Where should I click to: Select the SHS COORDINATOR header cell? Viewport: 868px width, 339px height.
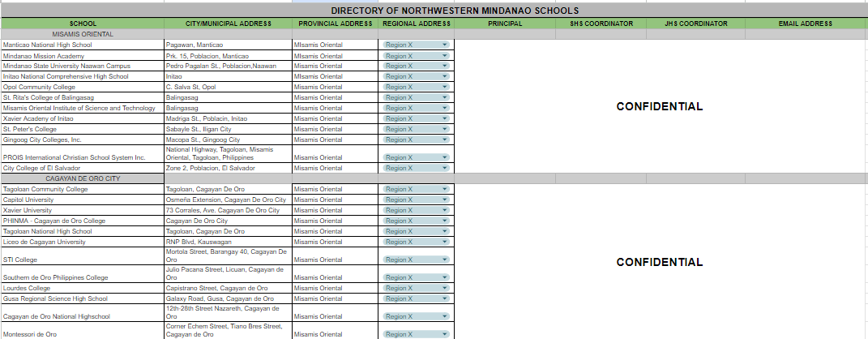pos(601,24)
